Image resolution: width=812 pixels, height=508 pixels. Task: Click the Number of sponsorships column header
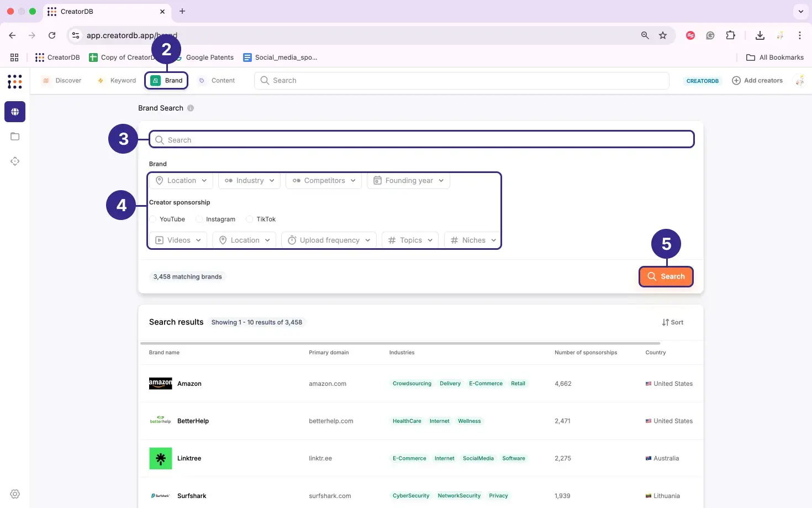click(586, 353)
